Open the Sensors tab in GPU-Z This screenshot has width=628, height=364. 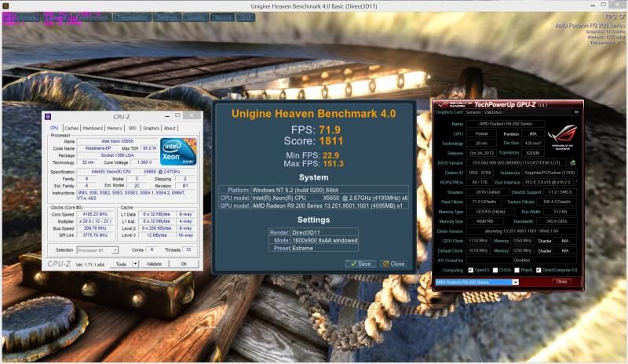473,112
